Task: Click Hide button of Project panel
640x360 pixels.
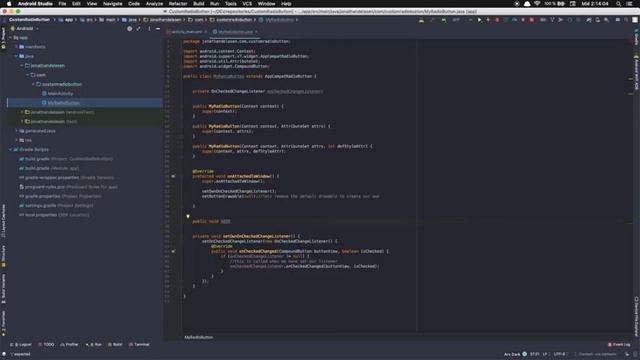Action: pos(158,29)
